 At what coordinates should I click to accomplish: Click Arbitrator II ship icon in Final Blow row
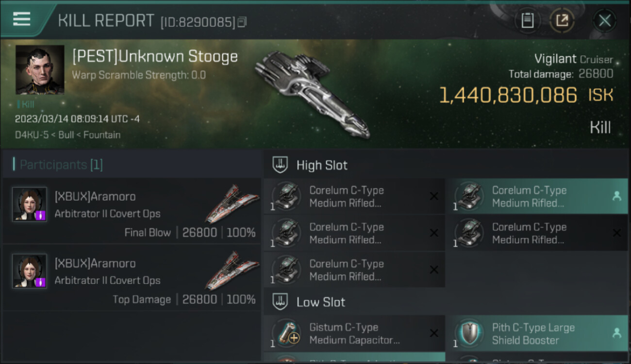[232, 203]
